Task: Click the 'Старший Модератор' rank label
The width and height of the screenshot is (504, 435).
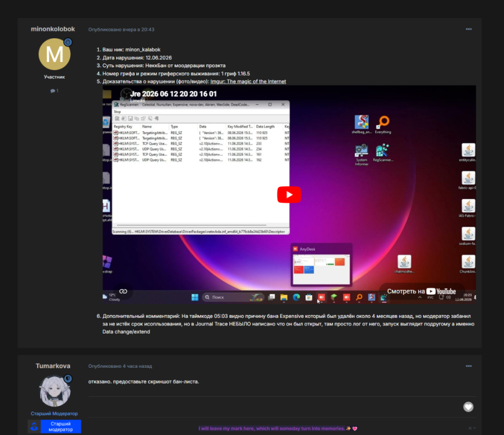Action: [55, 414]
